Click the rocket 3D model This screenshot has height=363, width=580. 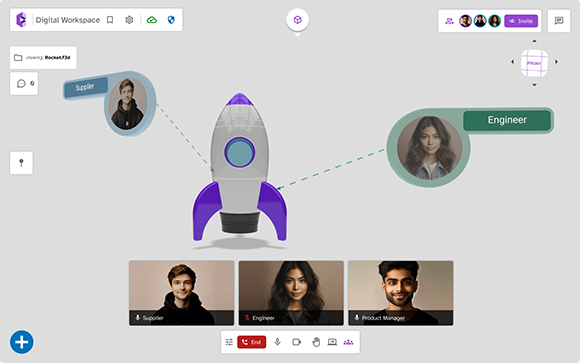point(240,168)
